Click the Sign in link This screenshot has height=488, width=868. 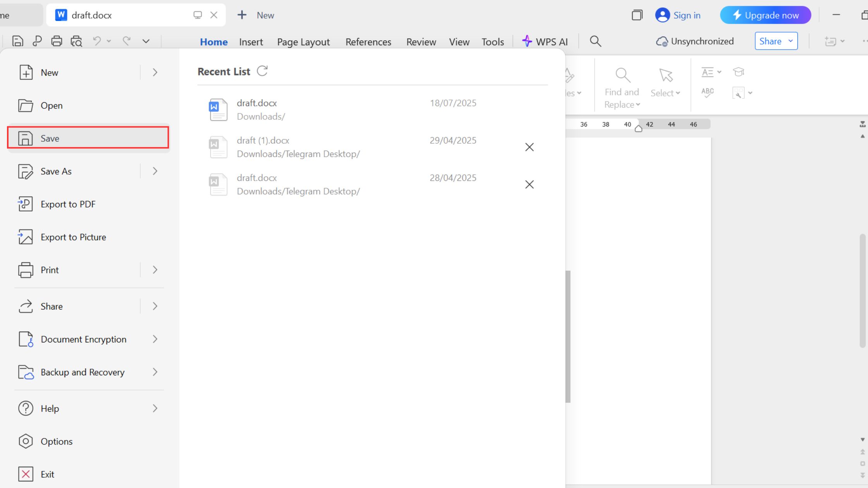[678, 15]
